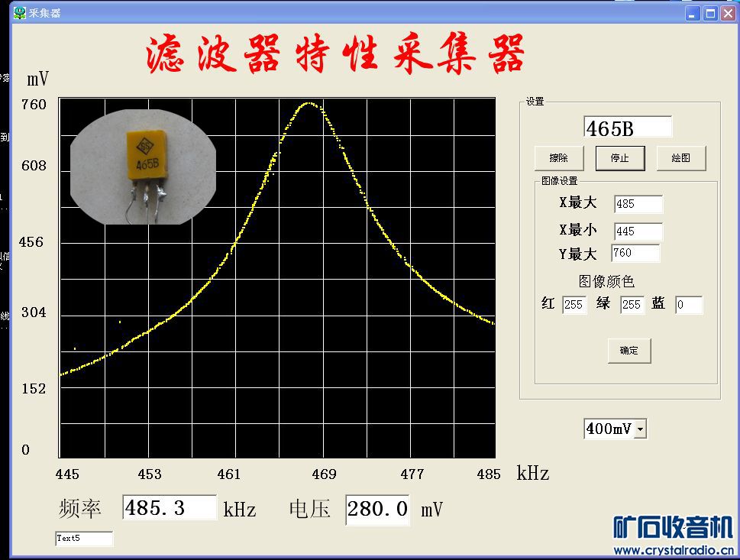Click the Y最大 field showing 760
The width and height of the screenshot is (740, 560).
635,253
